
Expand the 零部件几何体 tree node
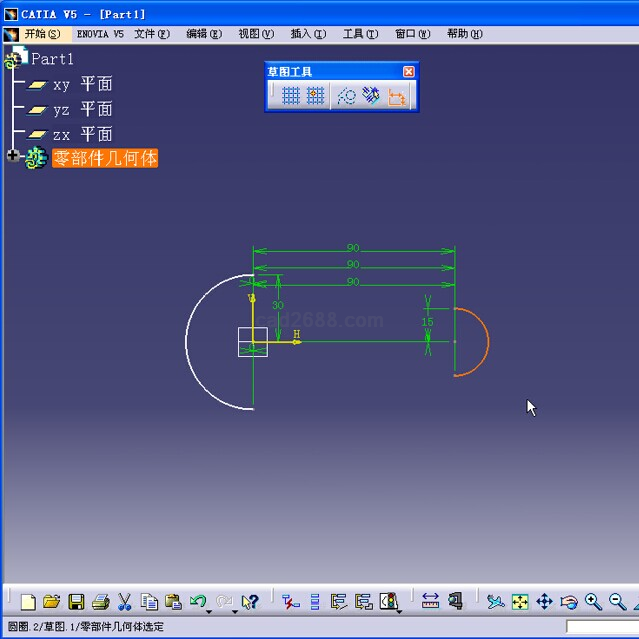coord(13,157)
